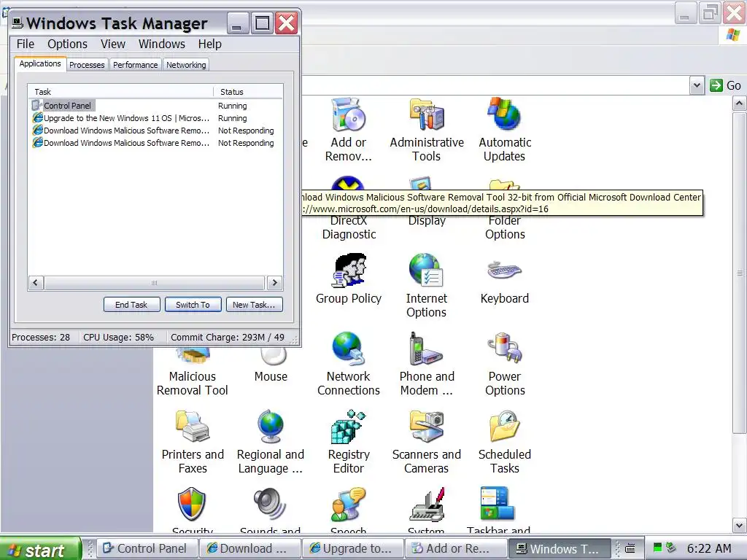Screen dimensions: 747x560
Task: Open Task Manager Options menu
Action: (67, 44)
